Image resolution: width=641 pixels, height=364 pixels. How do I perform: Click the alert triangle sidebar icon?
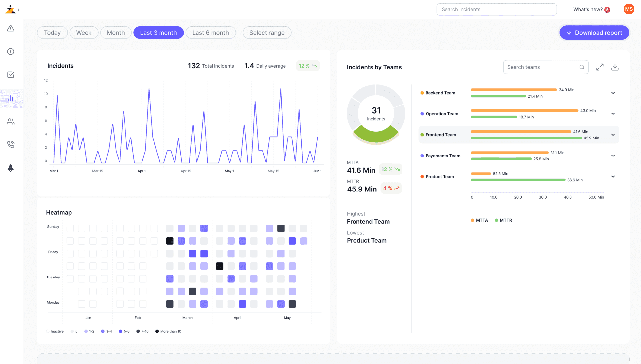pyautogui.click(x=11, y=28)
